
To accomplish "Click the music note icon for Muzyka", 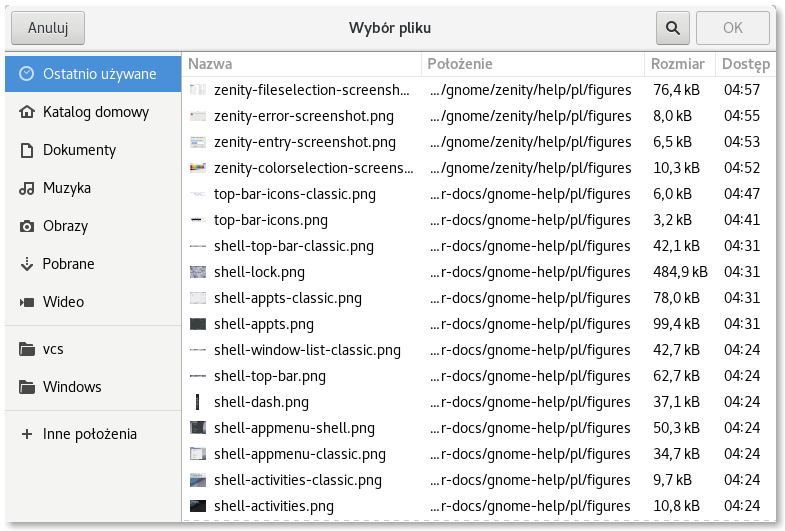I will click(27, 188).
